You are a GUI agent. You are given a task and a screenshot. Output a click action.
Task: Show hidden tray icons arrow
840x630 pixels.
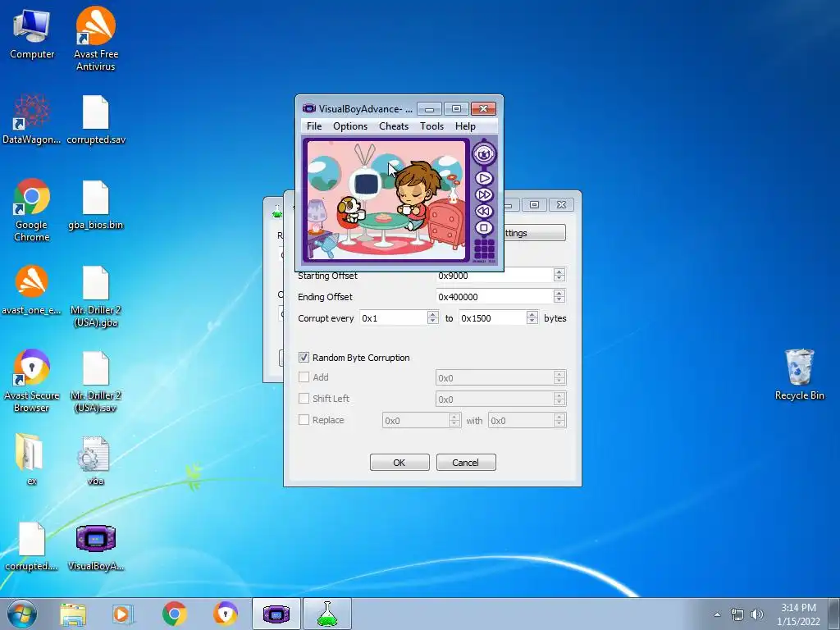click(x=717, y=614)
